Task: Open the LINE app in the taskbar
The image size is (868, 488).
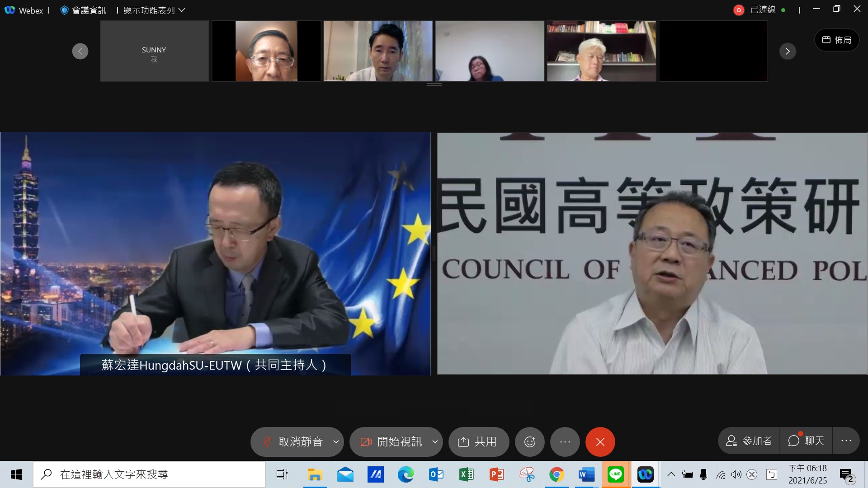Action: [x=616, y=474]
